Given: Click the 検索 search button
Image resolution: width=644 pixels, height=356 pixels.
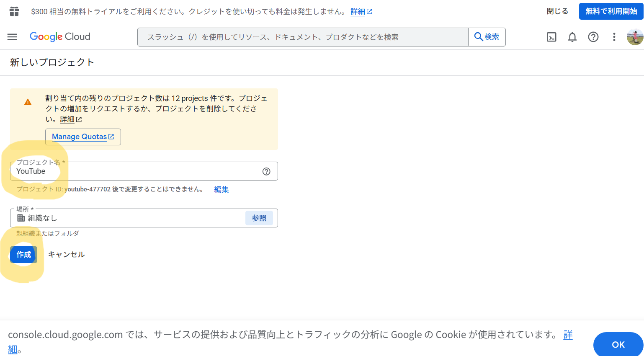Looking at the screenshot, I should [487, 37].
